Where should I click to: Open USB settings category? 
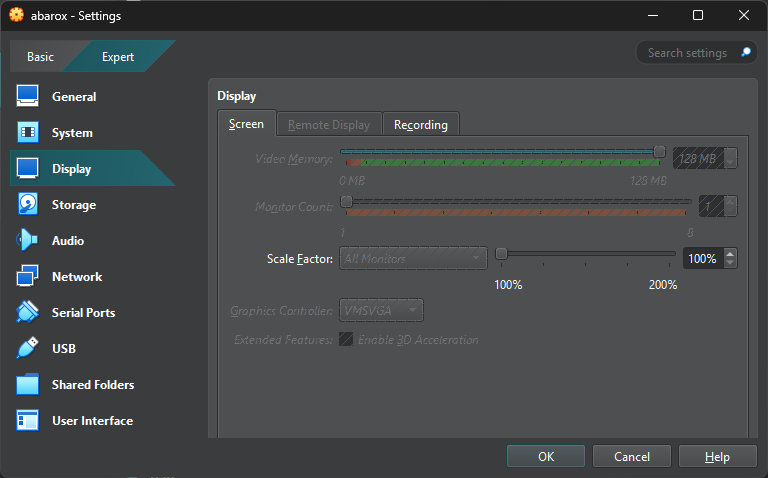93,348
